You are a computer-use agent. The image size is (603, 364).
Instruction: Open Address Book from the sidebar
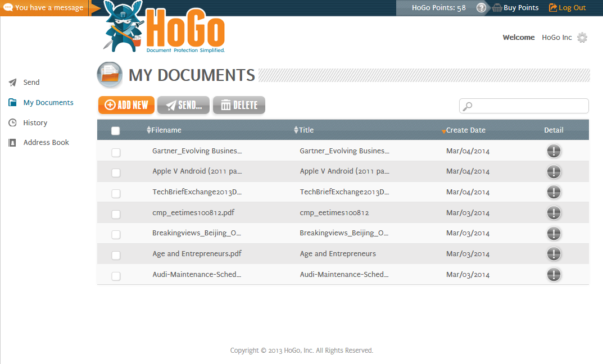coord(46,143)
